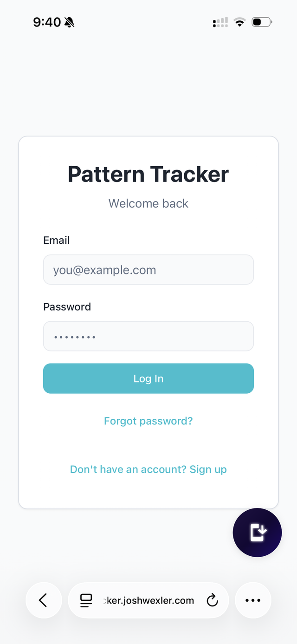This screenshot has width=297, height=644.
Task: Tap the address bar to edit the URL
Action: tap(148, 600)
